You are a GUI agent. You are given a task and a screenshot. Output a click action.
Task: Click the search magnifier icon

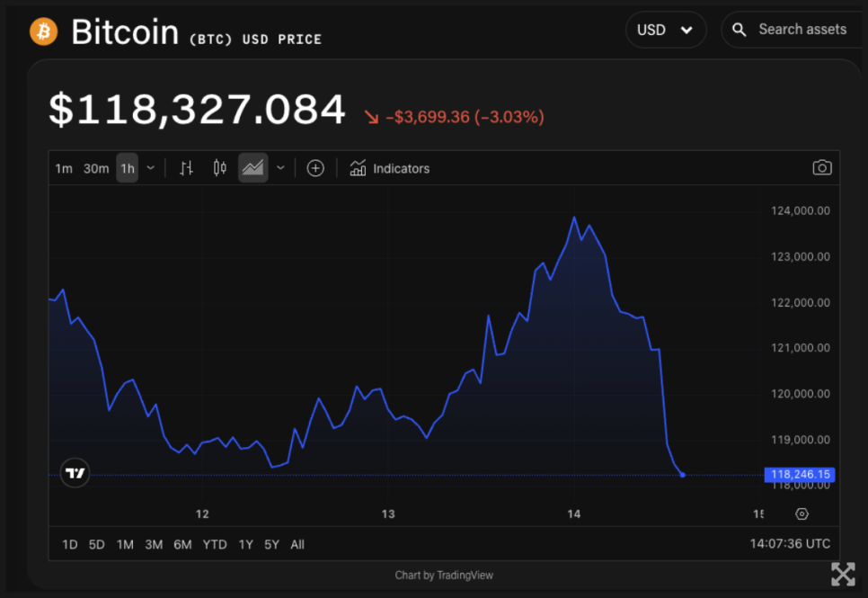(x=740, y=30)
